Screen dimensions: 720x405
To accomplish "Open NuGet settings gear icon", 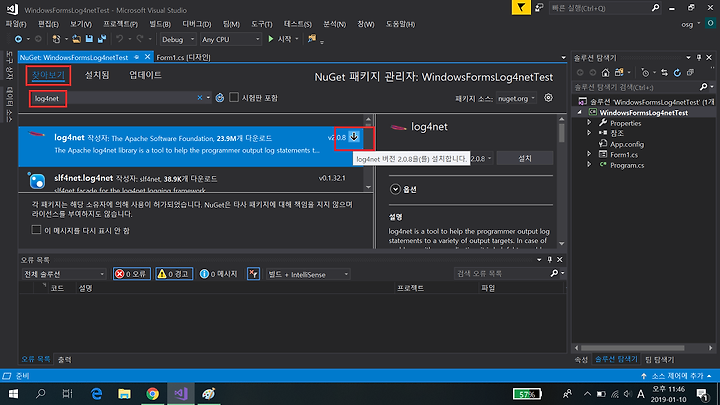I will [x=548, y=98].
